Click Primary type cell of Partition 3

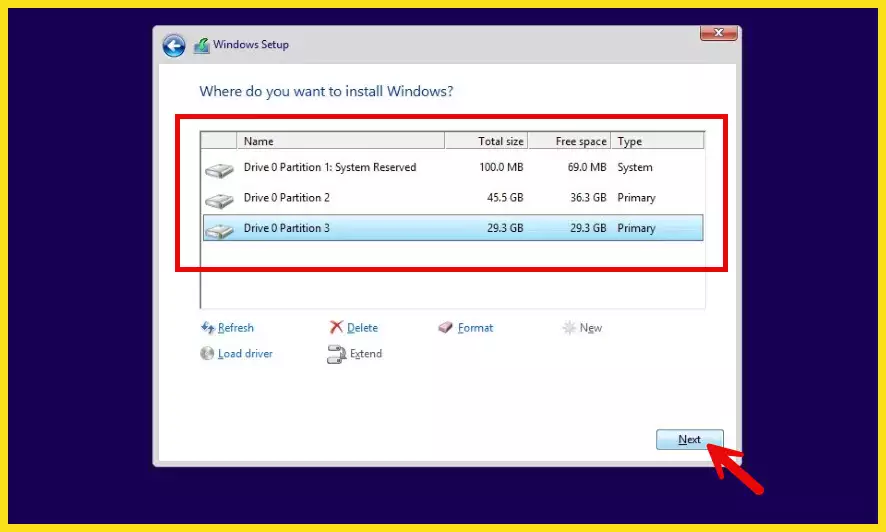pyautogui.click(x=636, y=228)
